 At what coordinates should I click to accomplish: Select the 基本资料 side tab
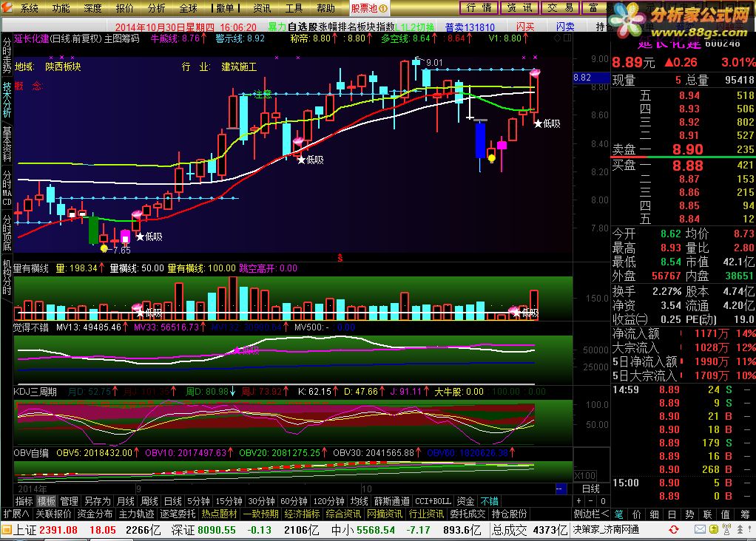pos(7,143)
